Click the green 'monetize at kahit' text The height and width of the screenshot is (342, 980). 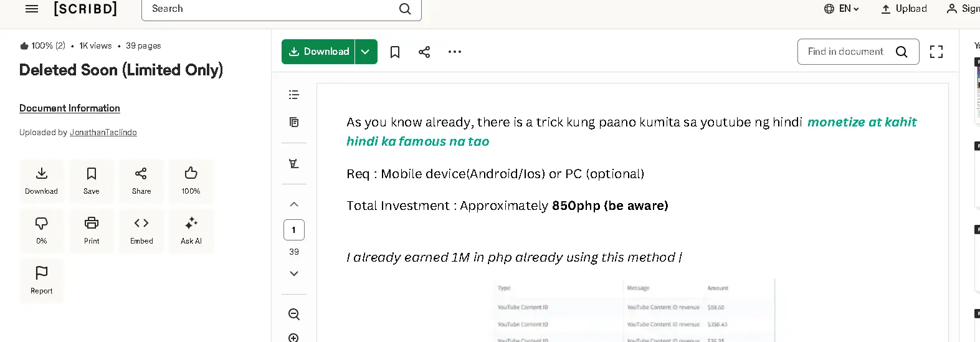pos(862,122)
